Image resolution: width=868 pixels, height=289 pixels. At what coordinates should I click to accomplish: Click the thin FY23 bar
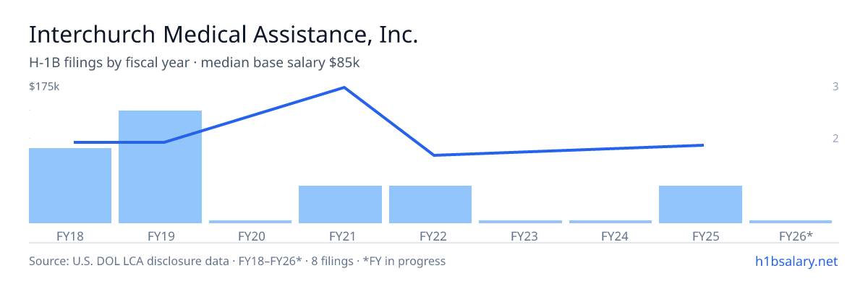click(520, 222)
